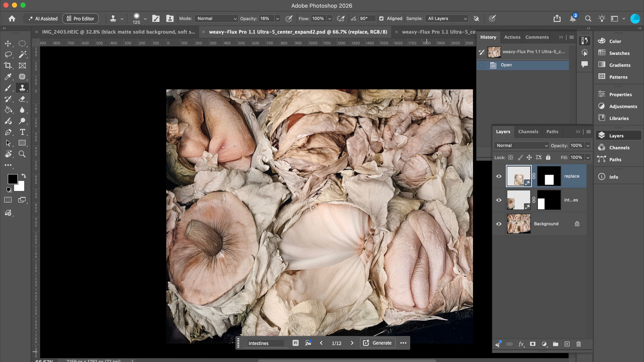Select the Move tool
644x362 pixels.
tap(8, 44)
